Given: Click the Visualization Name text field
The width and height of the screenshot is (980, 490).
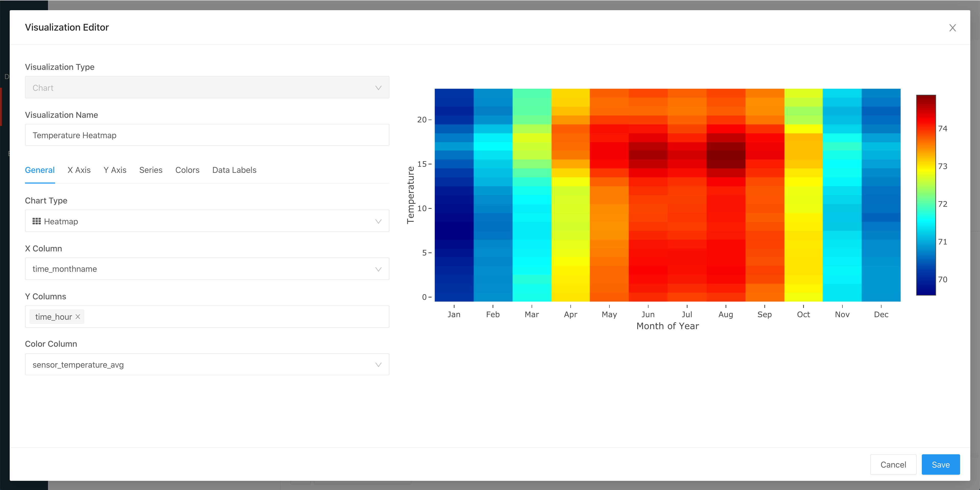Looking at the screenshot, I should [207, 135].
